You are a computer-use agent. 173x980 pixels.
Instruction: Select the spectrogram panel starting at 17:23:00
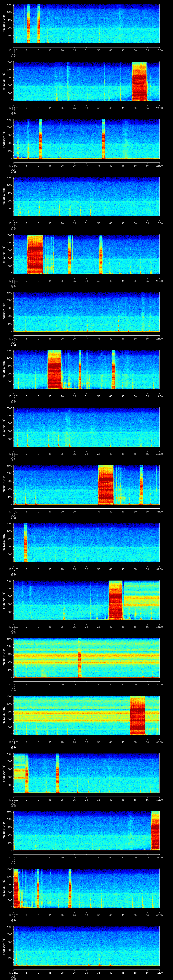point(87,81)
